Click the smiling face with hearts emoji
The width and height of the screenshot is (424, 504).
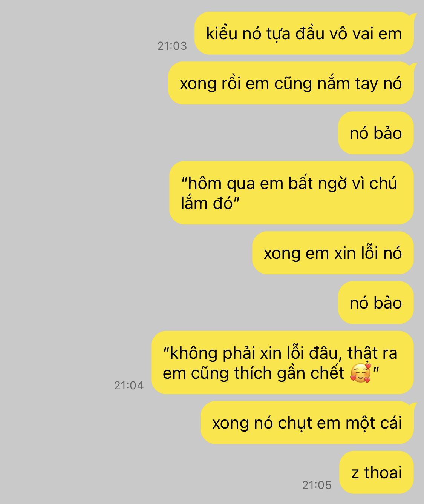360,373
